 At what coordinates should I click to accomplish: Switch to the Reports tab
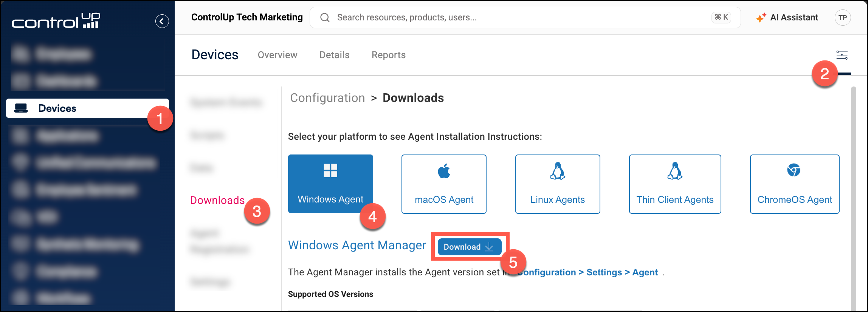click(x=388, y=55)
